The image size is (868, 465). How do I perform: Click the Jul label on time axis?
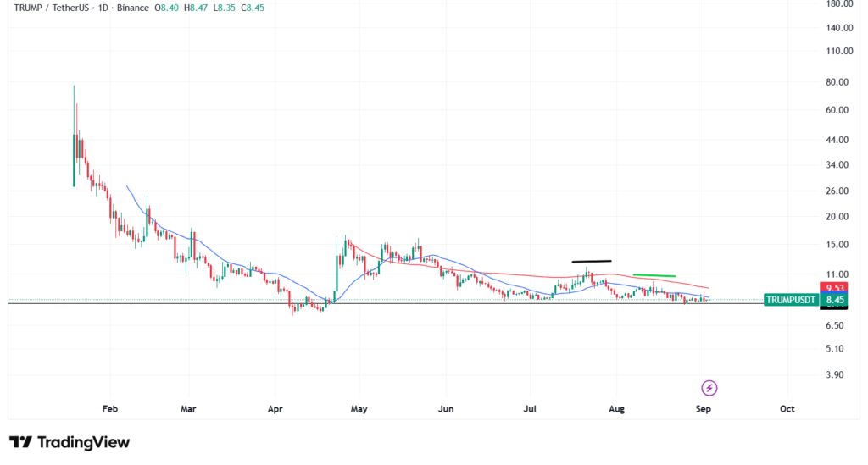530,409
